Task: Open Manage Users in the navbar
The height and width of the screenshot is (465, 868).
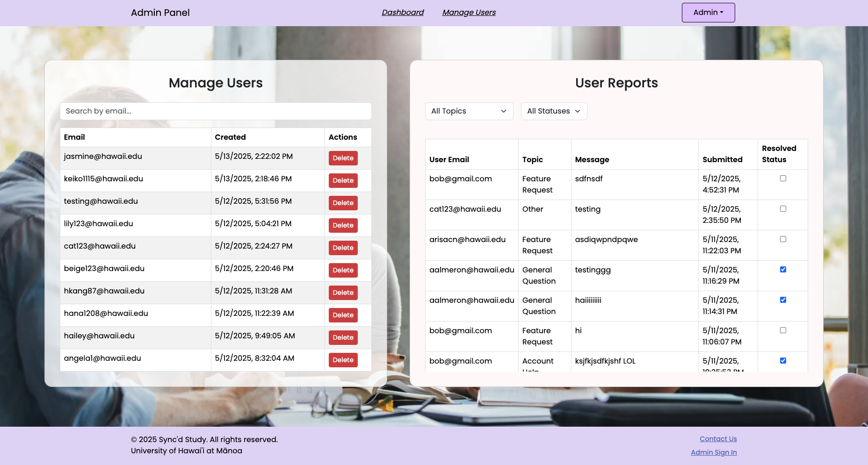Action: [x=469, y=13]
